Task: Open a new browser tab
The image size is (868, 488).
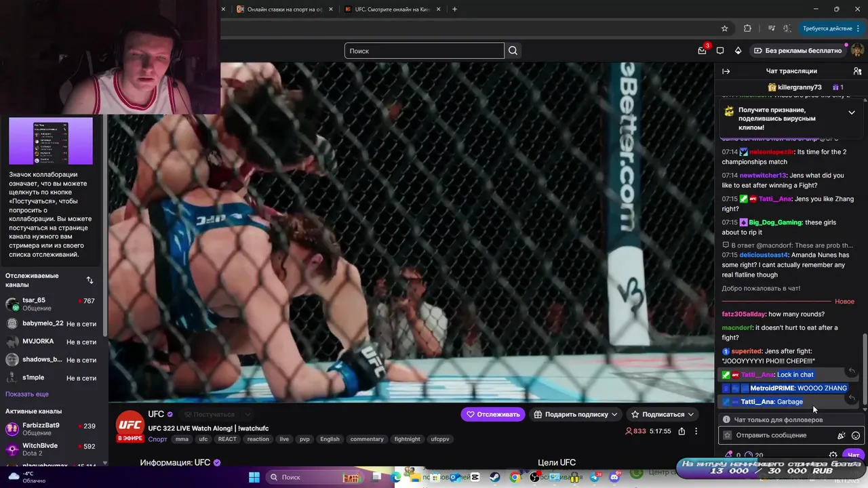Action: point(454,9)
